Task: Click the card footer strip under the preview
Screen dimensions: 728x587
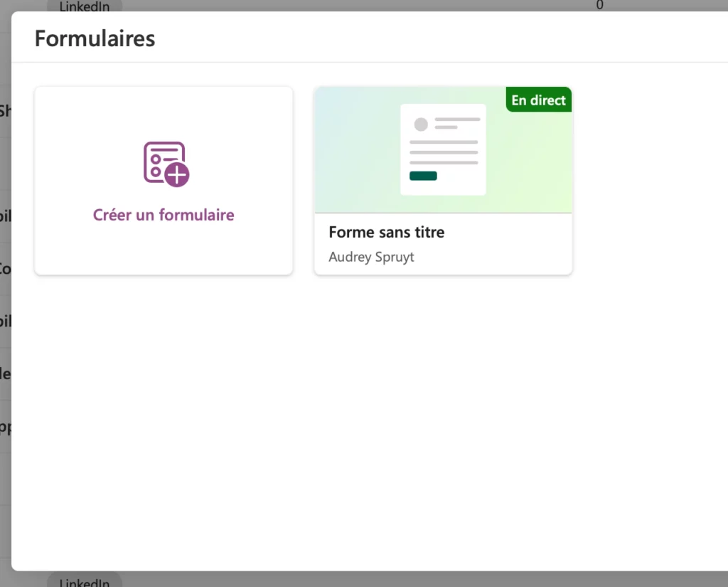Action: pyautogui.click(x=443, y=244)
